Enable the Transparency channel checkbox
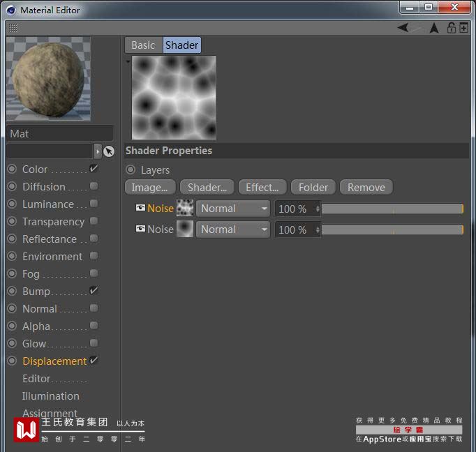The width and height of the screenshot is (476, 452). (x=94, y=221)
